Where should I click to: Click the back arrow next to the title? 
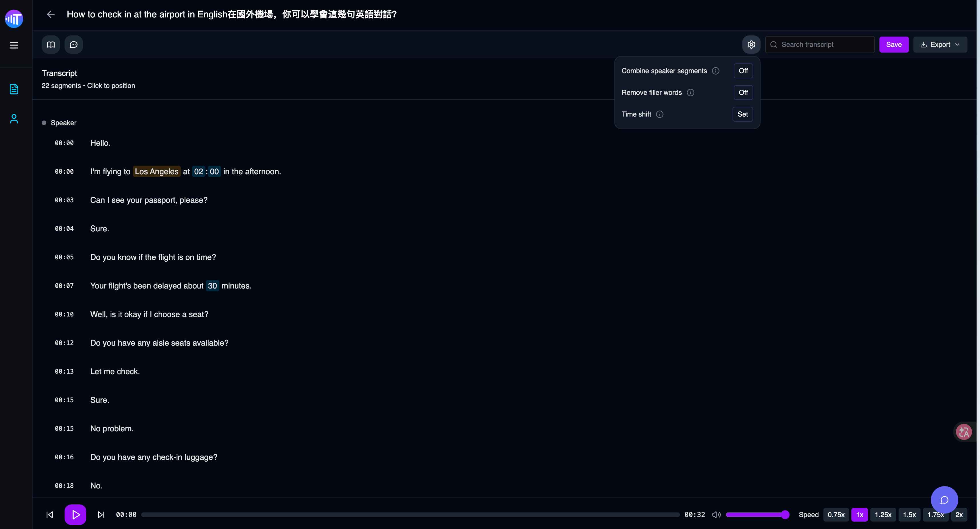(51, 15)
